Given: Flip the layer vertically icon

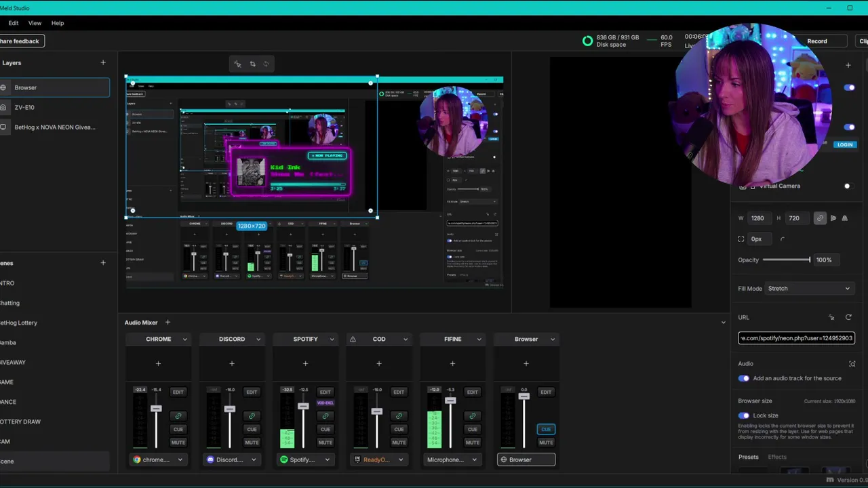Looking at the screenshot, I should click(844, 218).
